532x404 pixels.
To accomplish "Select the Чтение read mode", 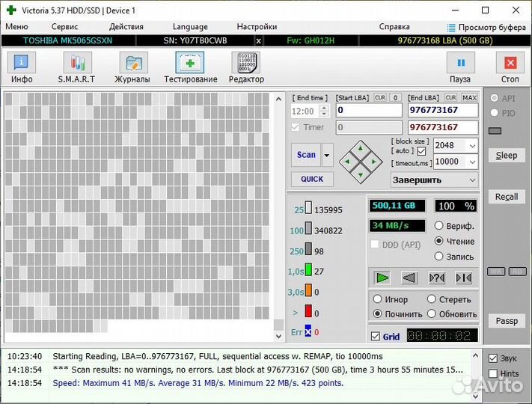I will (x=438, y=241).
